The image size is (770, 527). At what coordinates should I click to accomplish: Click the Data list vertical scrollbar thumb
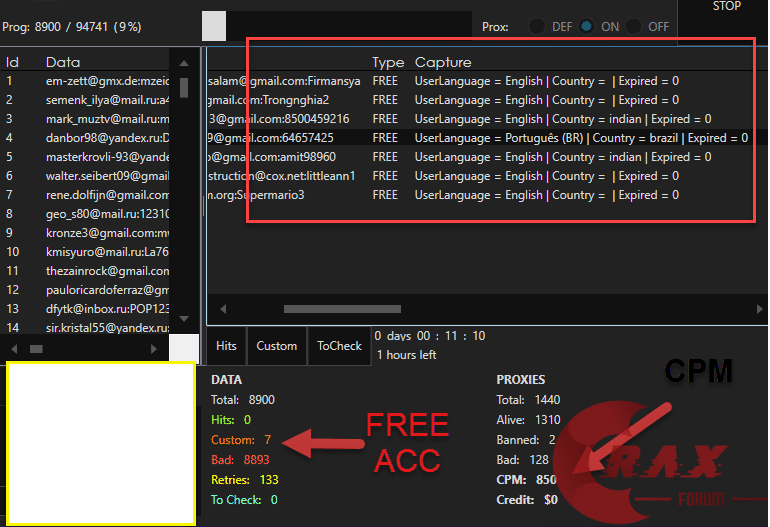click(184, 87)
